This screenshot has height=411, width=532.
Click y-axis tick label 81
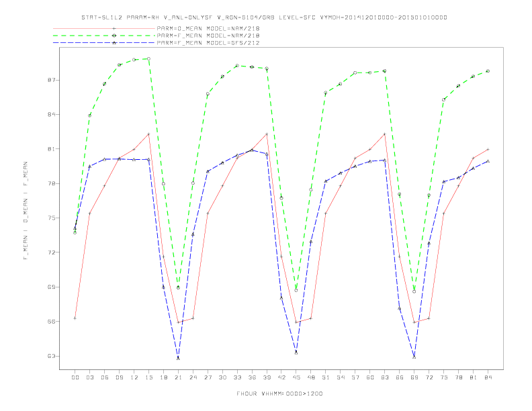click(x=51, y=149)
